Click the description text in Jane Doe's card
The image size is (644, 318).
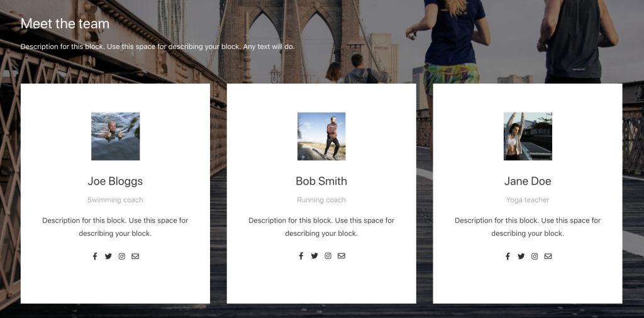tap(528, 227)
